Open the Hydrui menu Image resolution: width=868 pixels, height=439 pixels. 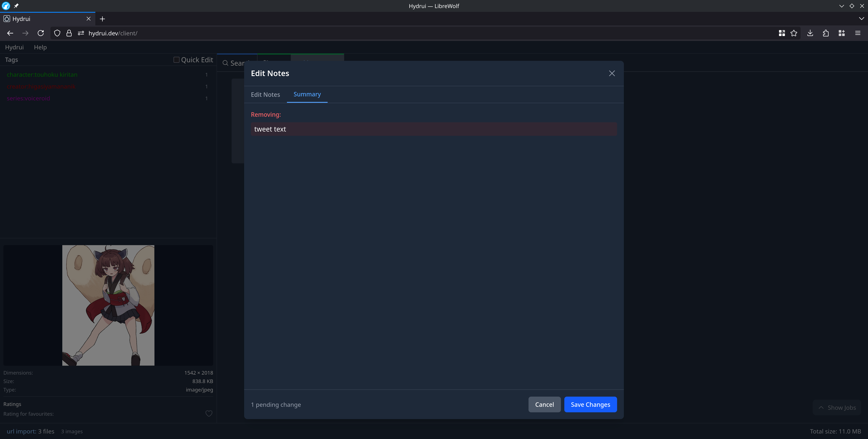[14, 47]
